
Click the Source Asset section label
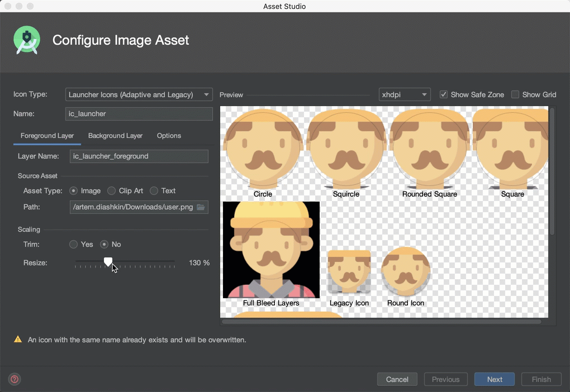pos(37,176)
